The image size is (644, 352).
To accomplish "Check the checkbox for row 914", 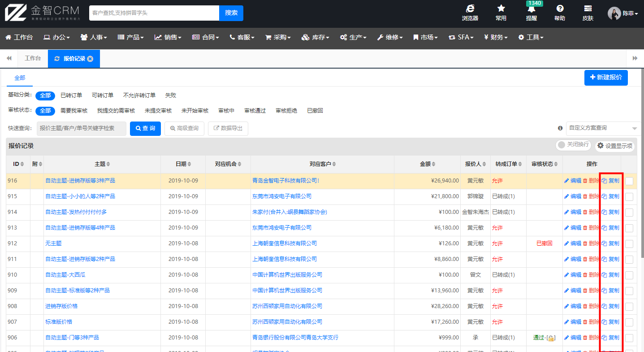I will point(629,213).
